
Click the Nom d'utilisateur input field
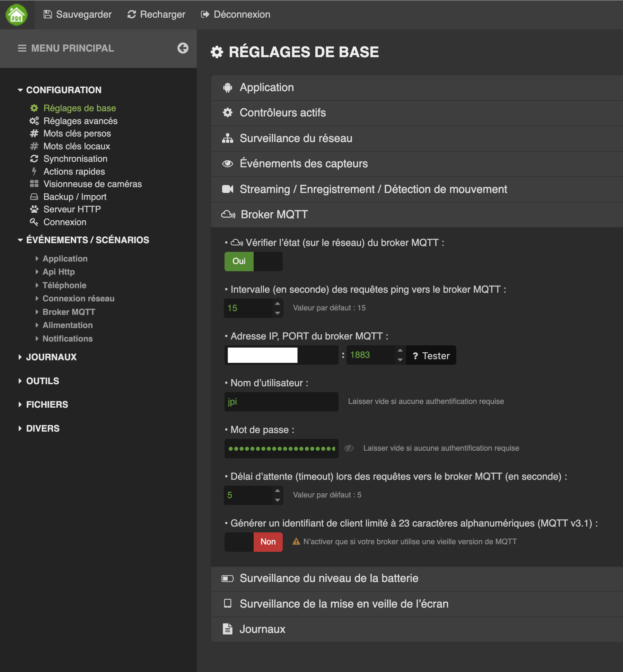pyautogui.click(x=281, y=402)
